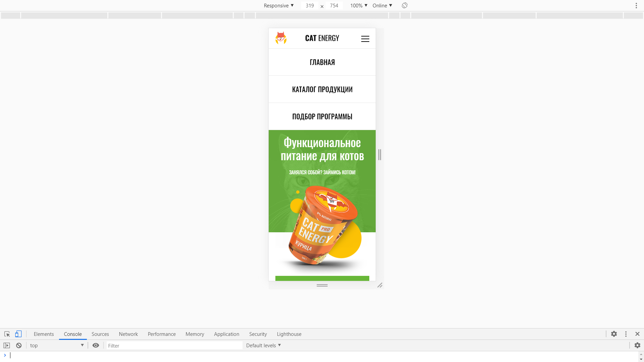
Task: Open the top JavaScript context dropdown
Action: coord(57,346)
